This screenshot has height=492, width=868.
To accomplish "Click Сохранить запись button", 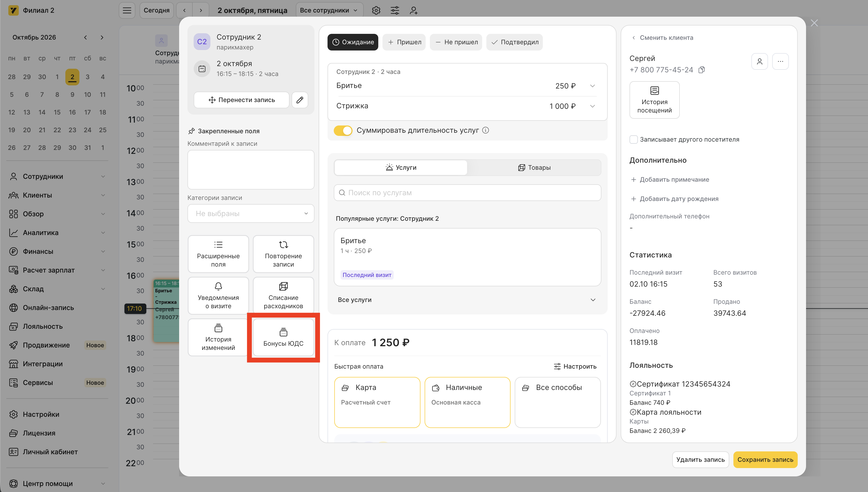I will click(765, 460).
